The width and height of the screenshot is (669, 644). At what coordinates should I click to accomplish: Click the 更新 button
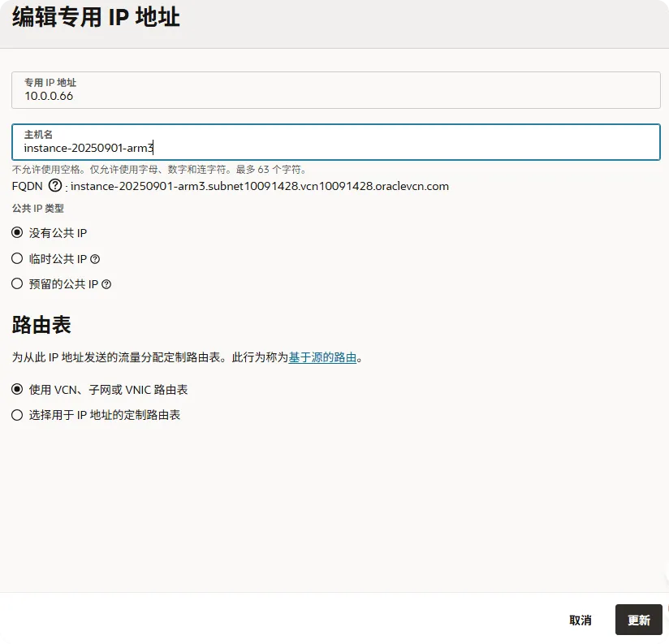point(639,620)
